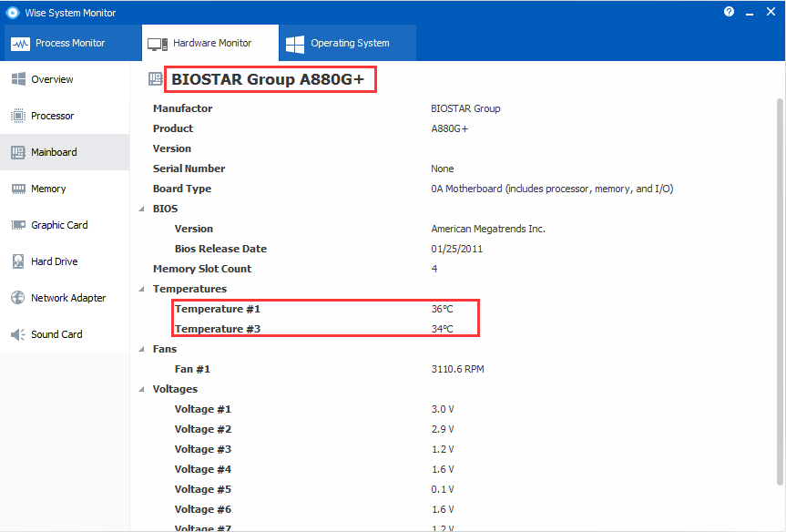Click the Graphic Card icon
Screen dimensions: 786x532
(18, 225)
